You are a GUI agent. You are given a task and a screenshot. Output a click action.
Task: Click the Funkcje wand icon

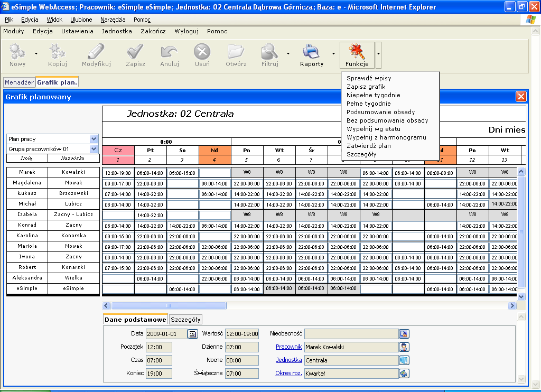click(357, 51)
